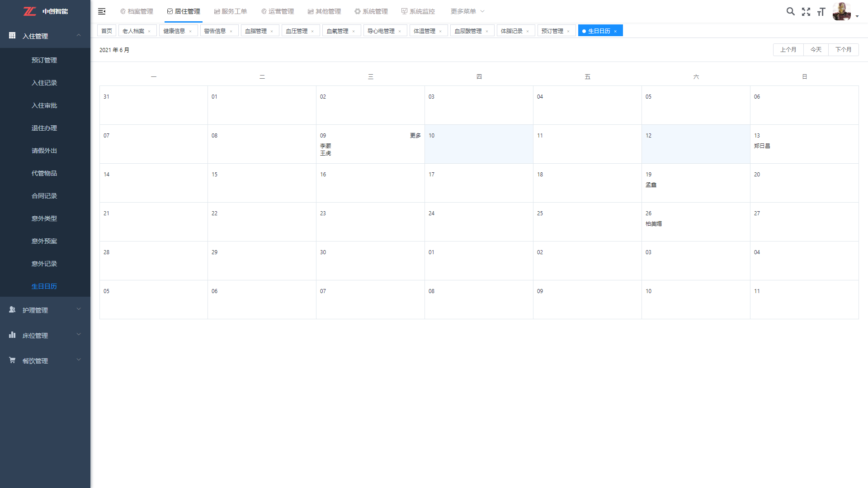Close the 老人档案 tab
Viewport: 868px width, 488px height.
[149, 31]
